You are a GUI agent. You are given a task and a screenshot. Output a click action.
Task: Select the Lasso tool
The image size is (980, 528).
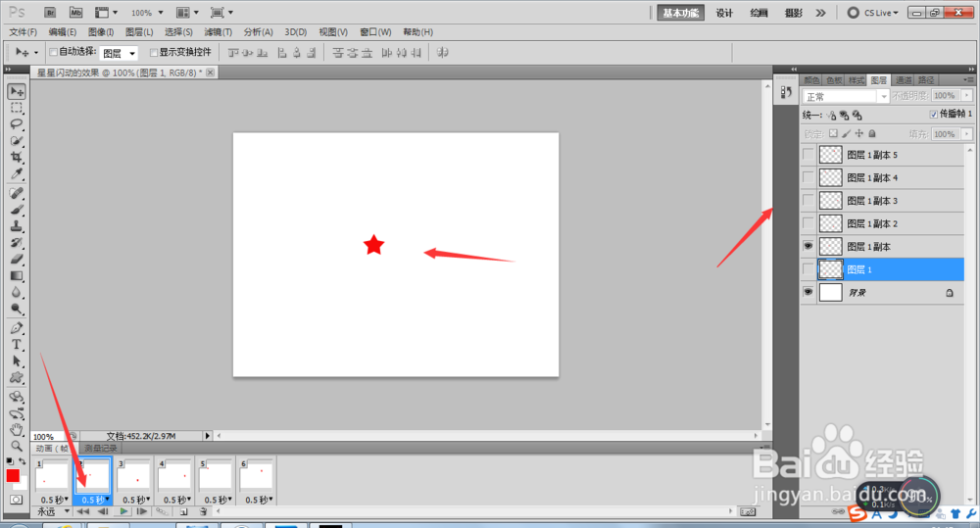[x=17, y=123]
